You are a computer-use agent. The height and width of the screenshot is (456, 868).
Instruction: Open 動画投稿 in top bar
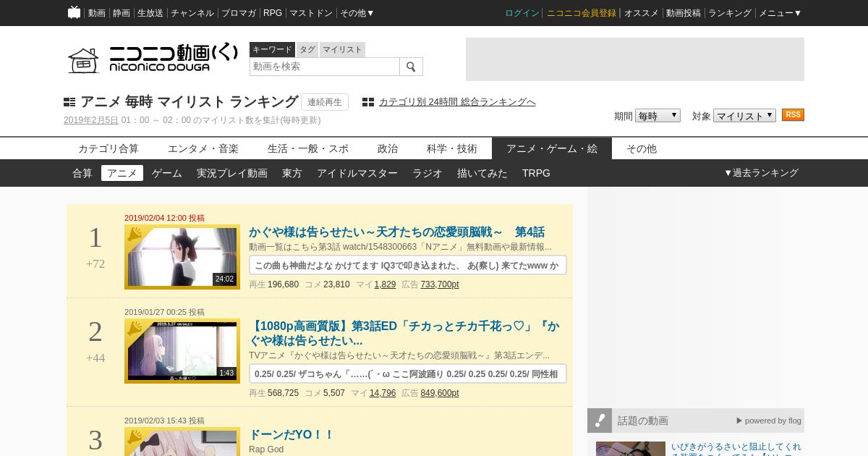click(x=684, y=13)
